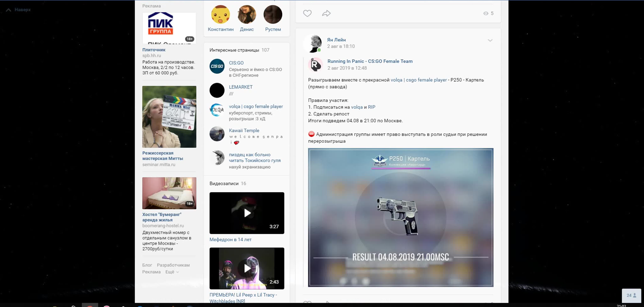The height and width of the screenshot is (307, 644).
Task: Open the Реклама footer link
Action: click(151, 272)
